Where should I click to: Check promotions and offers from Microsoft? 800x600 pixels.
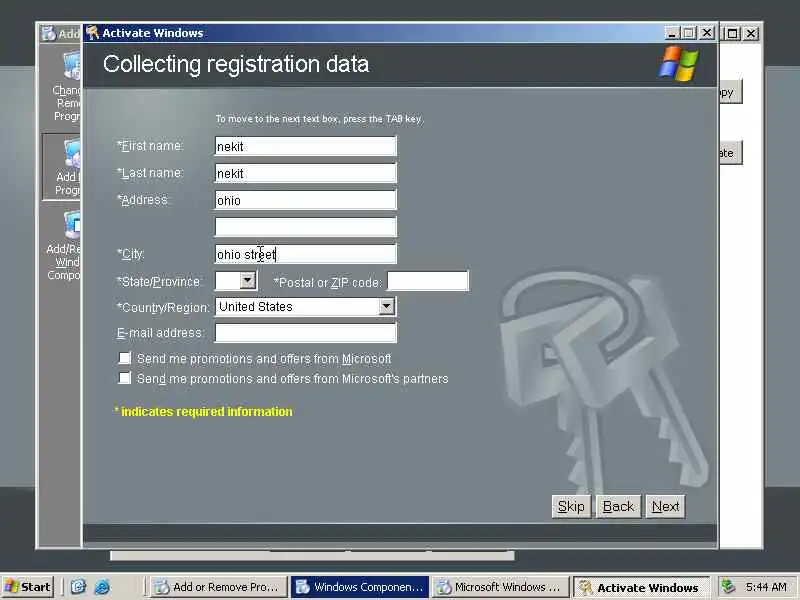pos(124,358)
